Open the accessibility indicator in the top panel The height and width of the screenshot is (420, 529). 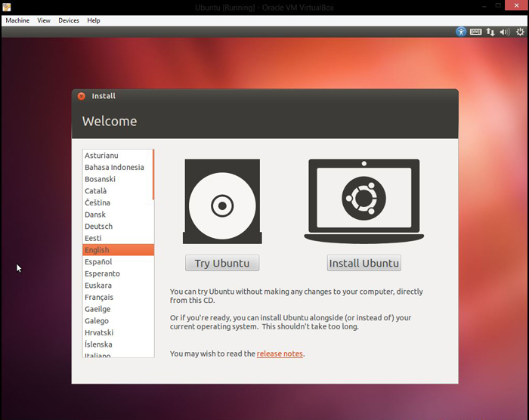tap(461, 32)
